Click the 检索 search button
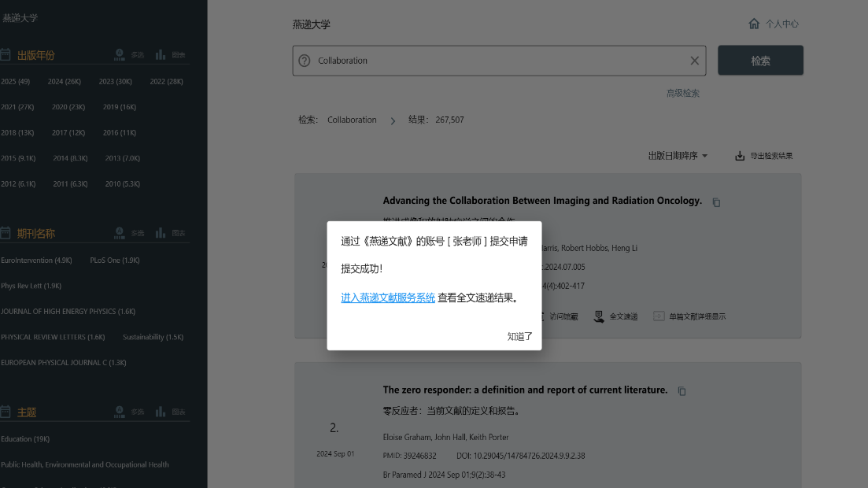 coord(760,61)
